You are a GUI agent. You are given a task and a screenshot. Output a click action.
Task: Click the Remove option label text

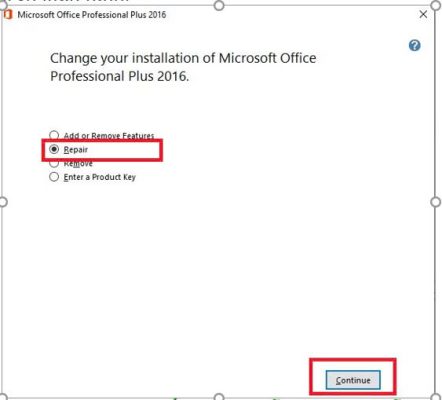pos(78,164)
